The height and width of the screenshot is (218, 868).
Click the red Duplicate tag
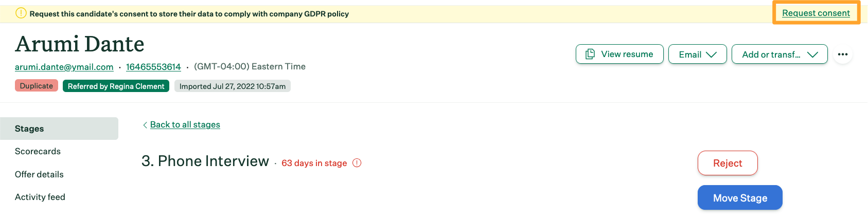[36, 86]
